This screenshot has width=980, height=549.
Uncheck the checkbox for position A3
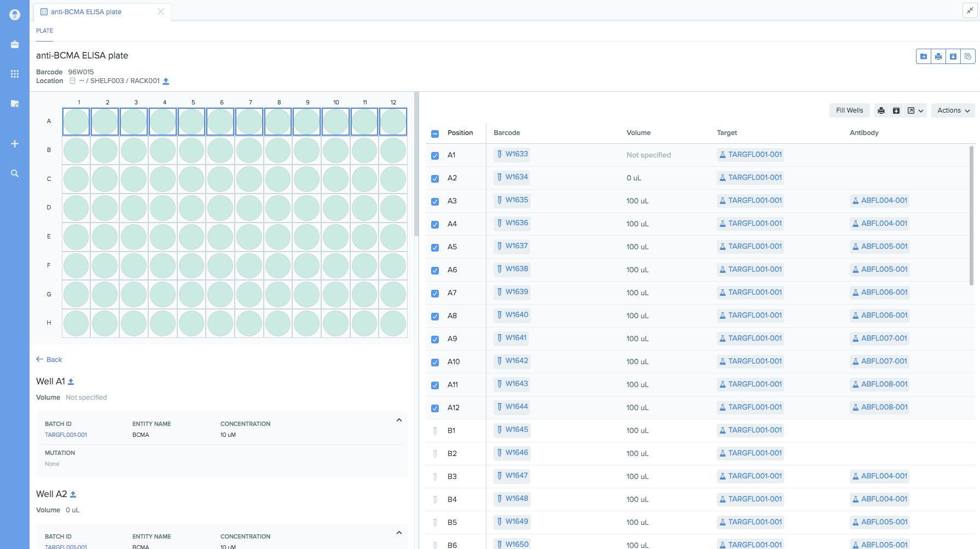pyautogui.click(x=435, y=201)
